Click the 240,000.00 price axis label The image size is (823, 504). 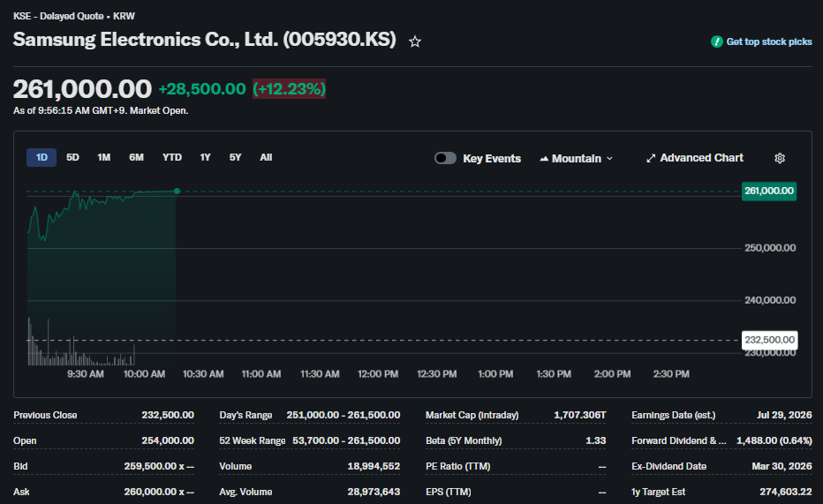(x=770, y=300)
